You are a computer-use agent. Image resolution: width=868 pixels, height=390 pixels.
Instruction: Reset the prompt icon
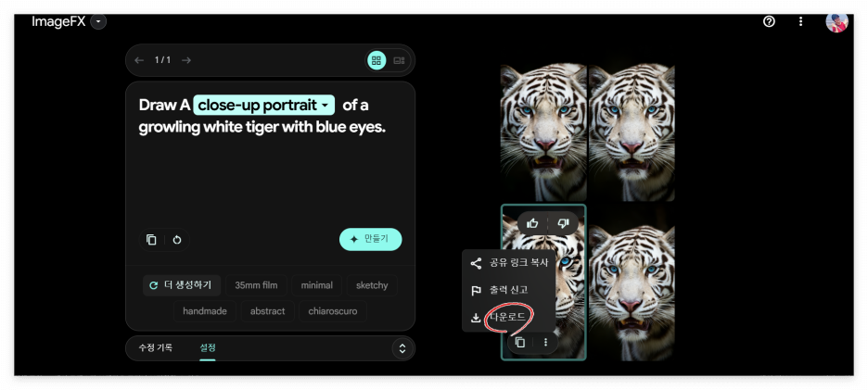pyautogui.click(x=177, y=240)
